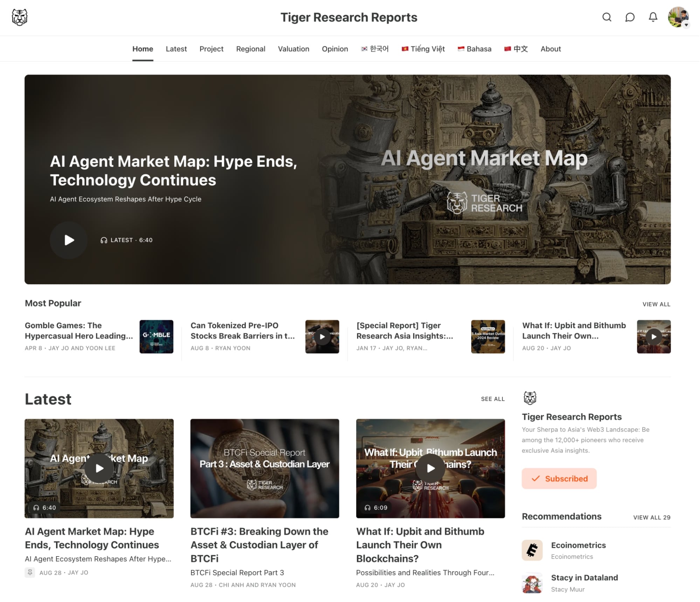Viewport: 700px width, 602px height.
Task: Click the AI Agent Ecosystem Reshapes hero subtitle
Action: [126, 199]
